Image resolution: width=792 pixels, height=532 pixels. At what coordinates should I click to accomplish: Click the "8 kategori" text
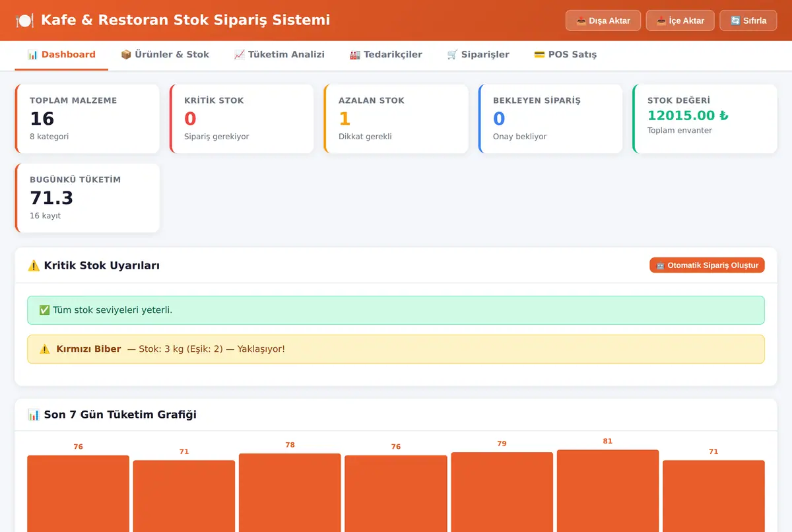pyautogui.click(x=49, y=137)
